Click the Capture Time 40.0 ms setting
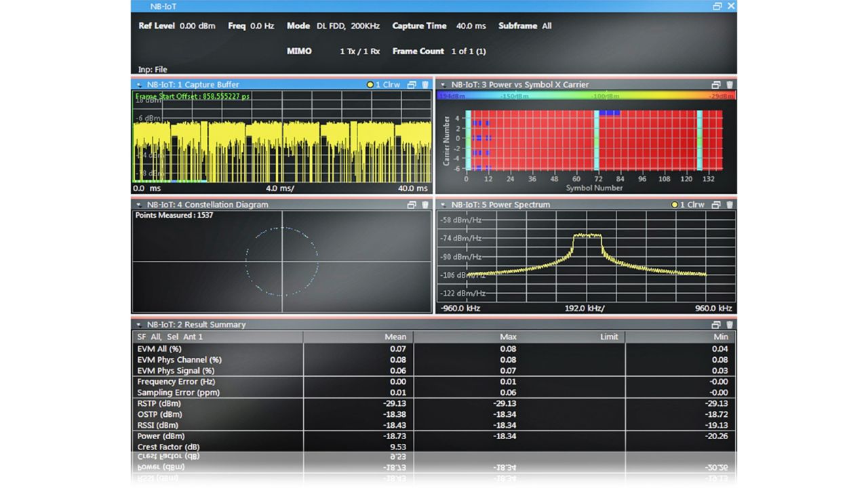Image resolution: width=868 pixels, height=488 pixels. pyautogui.click(x=439, y=26)
